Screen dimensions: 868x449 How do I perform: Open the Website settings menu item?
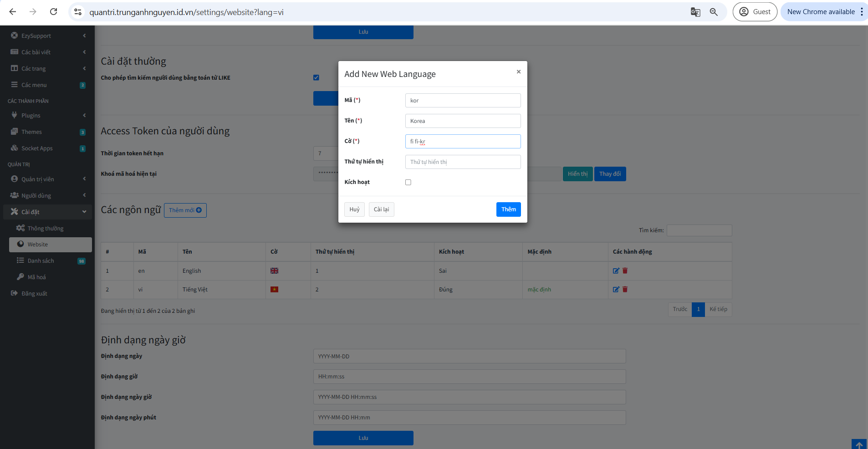click(51, 245)
